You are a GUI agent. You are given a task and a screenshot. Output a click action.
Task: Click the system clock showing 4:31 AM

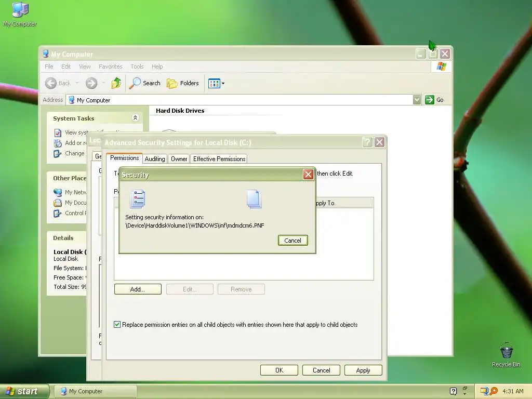point(513,391)
